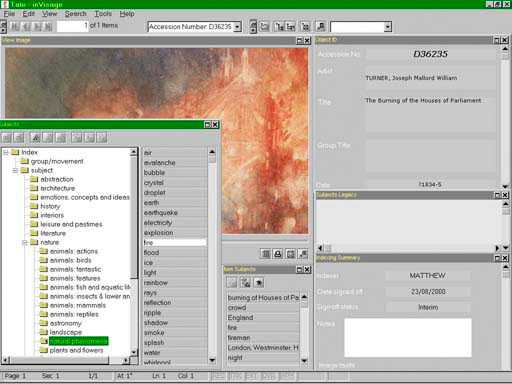The height and width of the screenshot is (384, 512).
Task: Click the D36235 accession number field
Action: (x=430, y=54)
